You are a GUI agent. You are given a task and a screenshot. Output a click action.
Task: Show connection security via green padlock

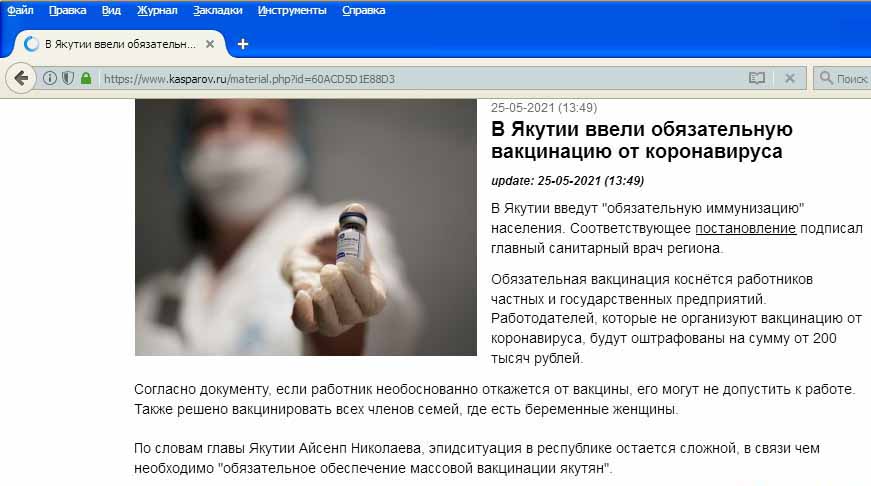(x=86, y=78)
